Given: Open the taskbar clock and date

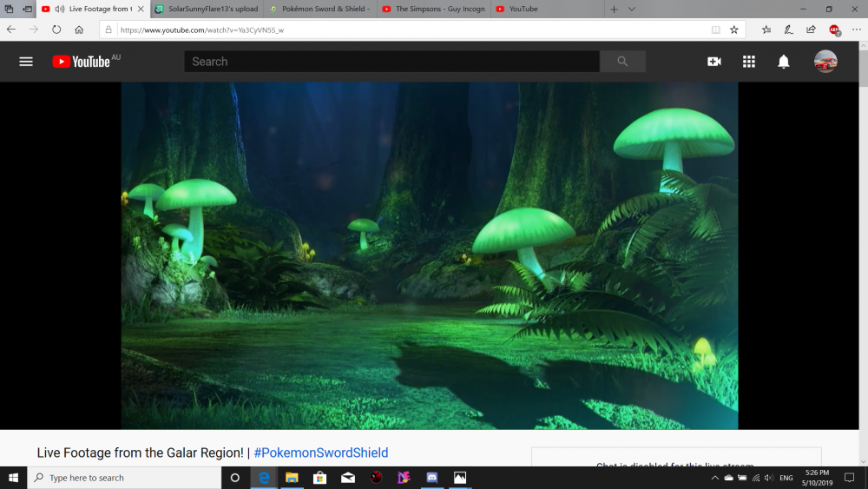Looking at the screenshot, I should pos(817,478).
